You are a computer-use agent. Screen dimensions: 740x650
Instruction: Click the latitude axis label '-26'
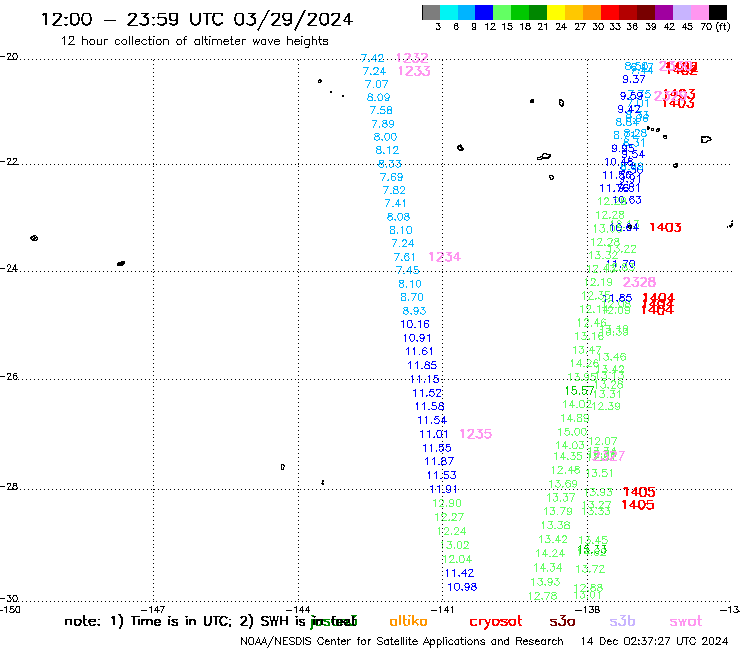pos(9,377)
